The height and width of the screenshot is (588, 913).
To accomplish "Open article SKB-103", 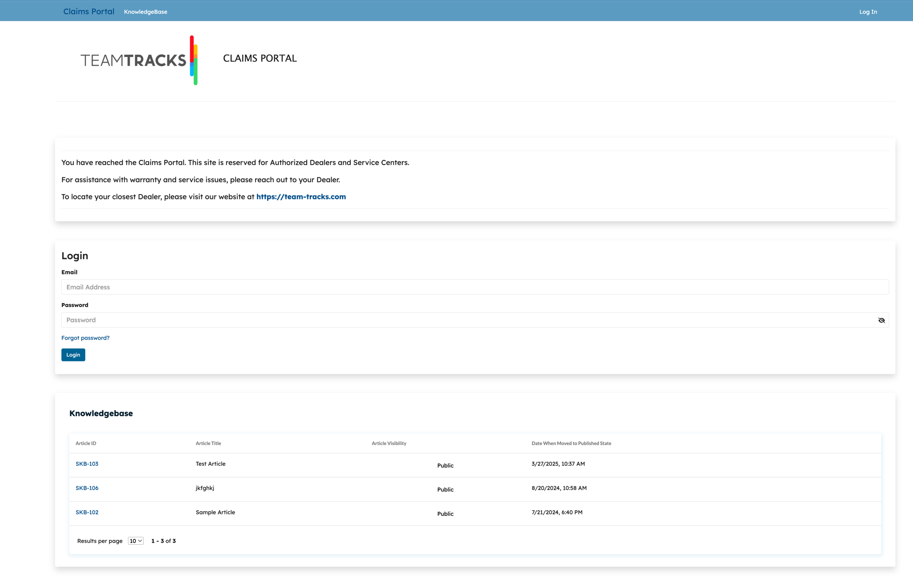I will click(87, 464).
